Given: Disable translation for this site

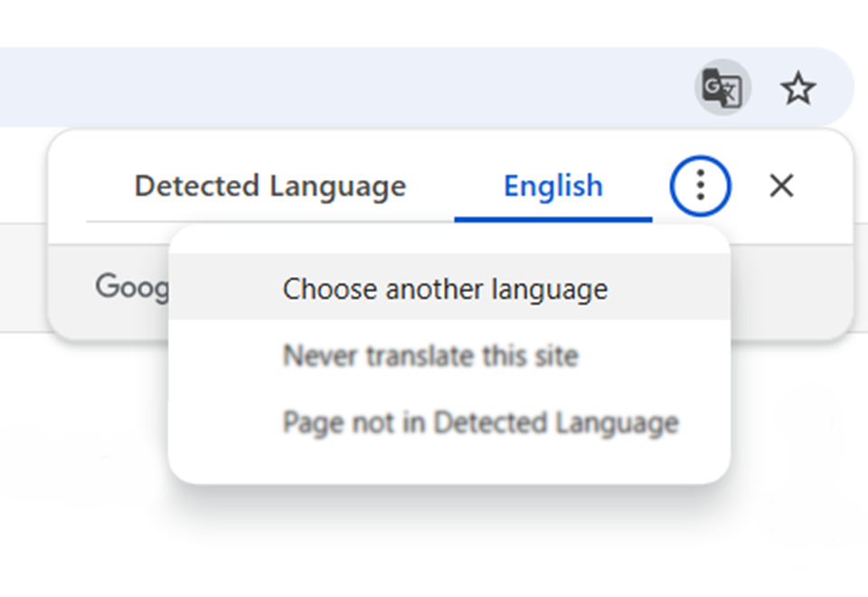Looking at the screenshot, I should [430, 355].
